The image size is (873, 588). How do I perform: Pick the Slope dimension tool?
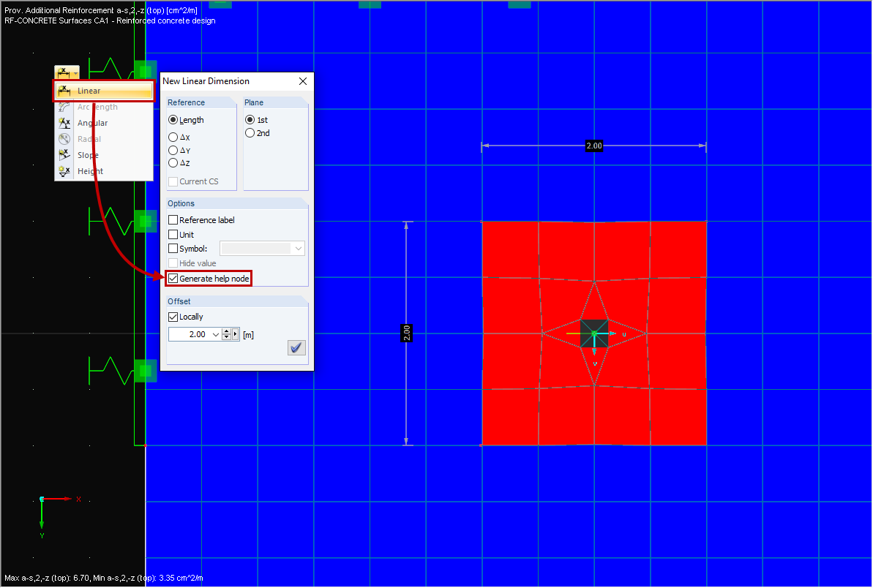click(87, 155)
